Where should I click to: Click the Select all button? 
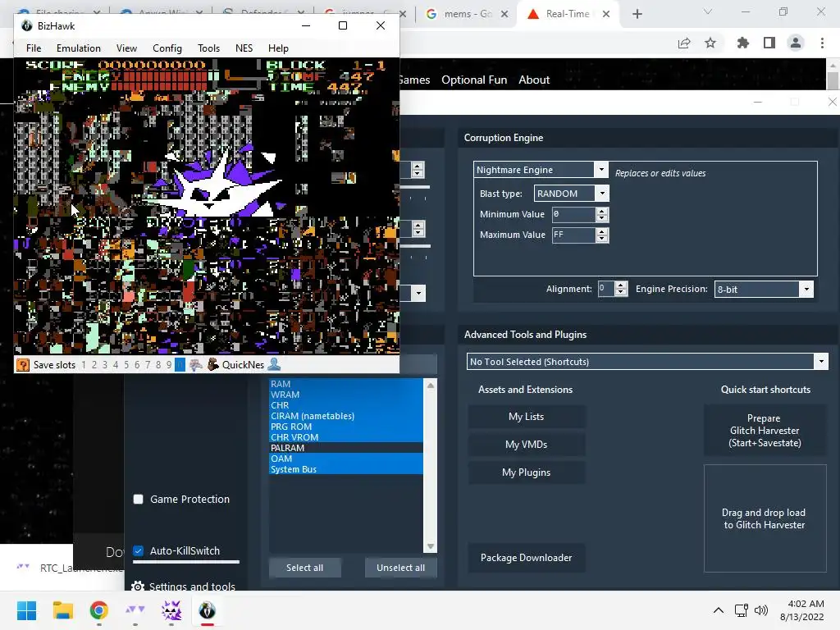(305, 568)
